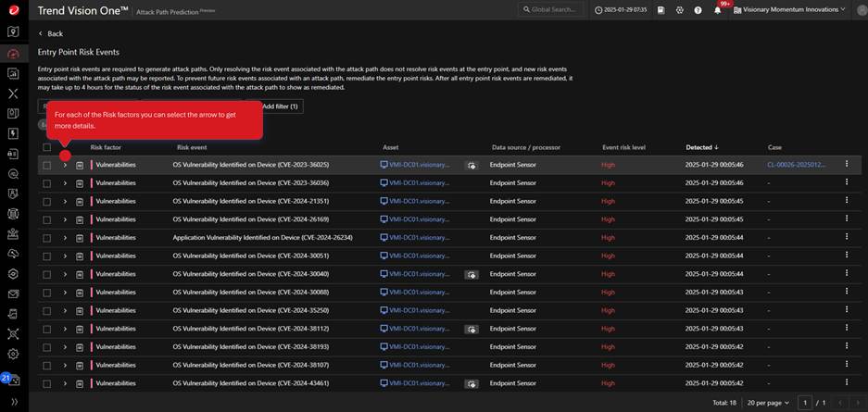Screen dimensions: 868x412
Task: Click the 2025-01-29 07:35 clock display
Action: 621,10
